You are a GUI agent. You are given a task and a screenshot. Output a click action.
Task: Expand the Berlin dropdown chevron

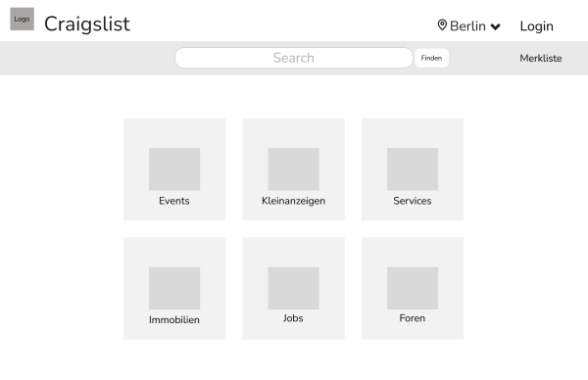pyautogui.click(x=495, y=26)
